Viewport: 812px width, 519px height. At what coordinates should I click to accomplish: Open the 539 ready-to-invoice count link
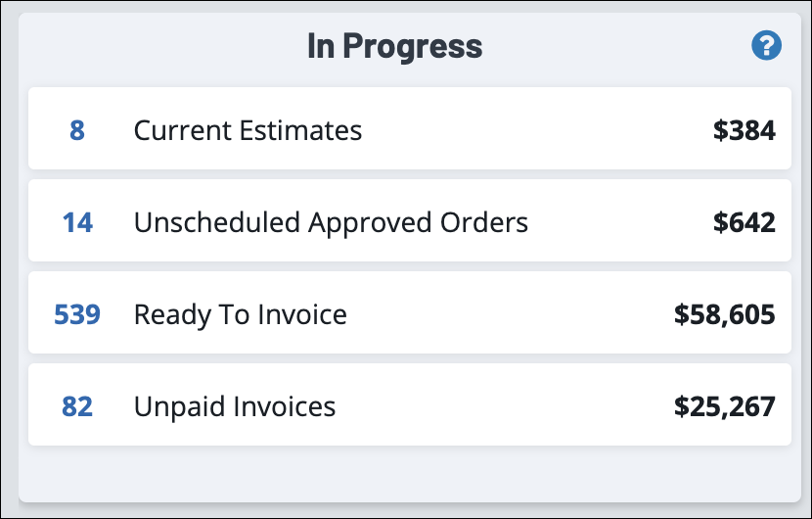tap(77, 314)
